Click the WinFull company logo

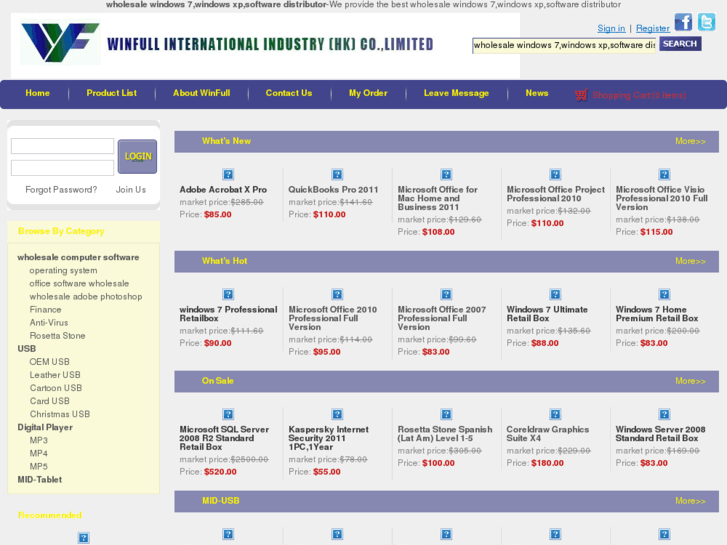[x=60, y=43]
